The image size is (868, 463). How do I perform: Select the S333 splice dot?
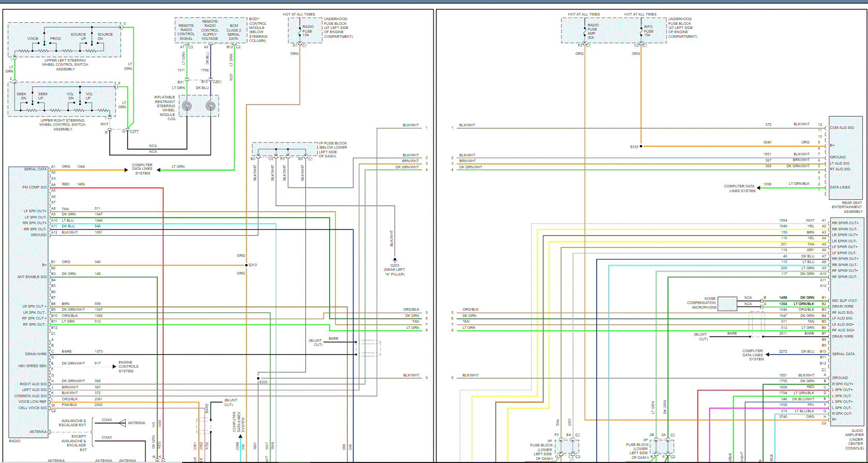[258, 379]
